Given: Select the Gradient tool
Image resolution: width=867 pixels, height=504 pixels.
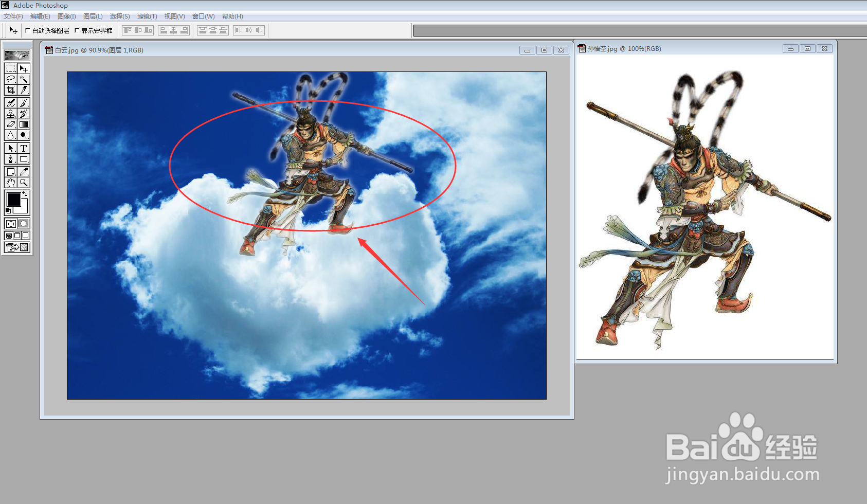Looking at the screenshot, I should (x=24, y=124).
